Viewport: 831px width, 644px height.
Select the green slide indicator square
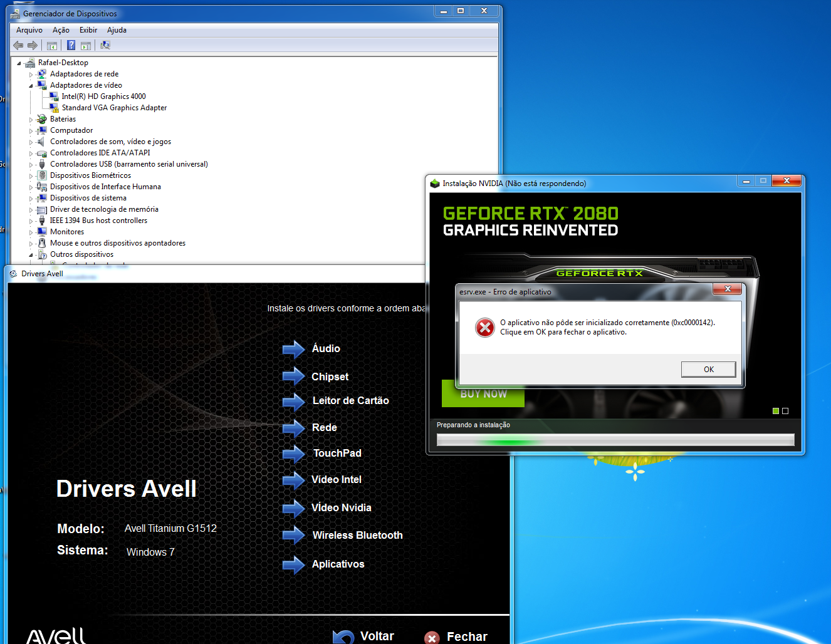coord(776,411)
